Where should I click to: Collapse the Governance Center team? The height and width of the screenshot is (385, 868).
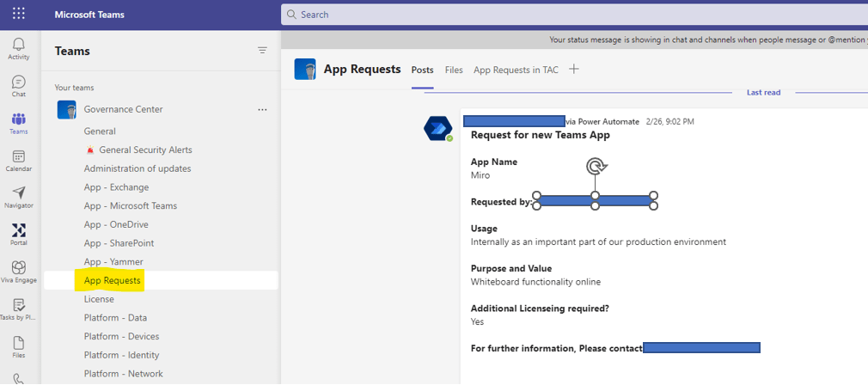(123, 110)
